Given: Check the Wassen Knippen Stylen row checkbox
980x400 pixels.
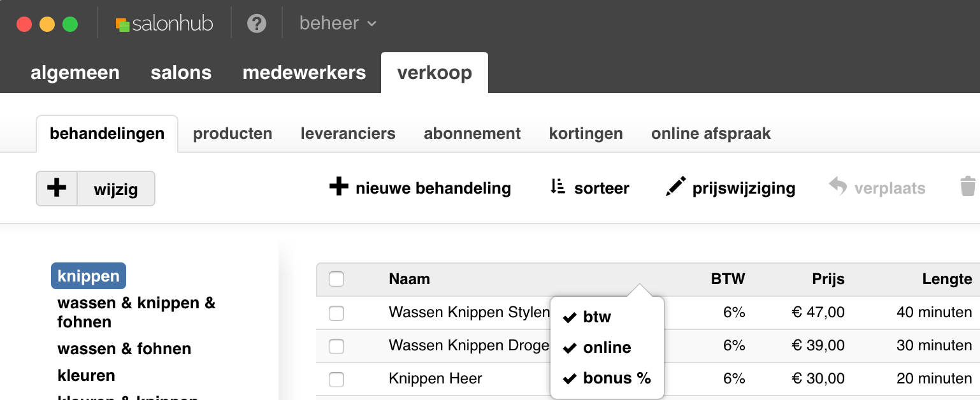Looking at the screenshot, I should click(x=336, y=313).
